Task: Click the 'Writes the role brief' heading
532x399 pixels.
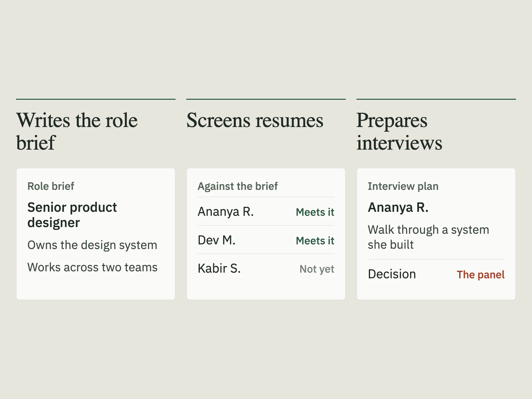Action: point(77,131)
